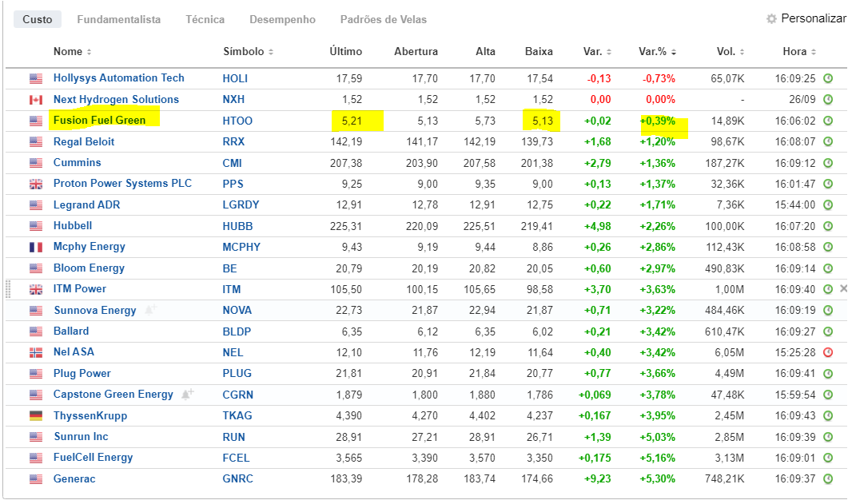Open the PLUG symbol link
Image resolution: width=848 pixels, height=504 pixels.
click(x=237, y=374)
